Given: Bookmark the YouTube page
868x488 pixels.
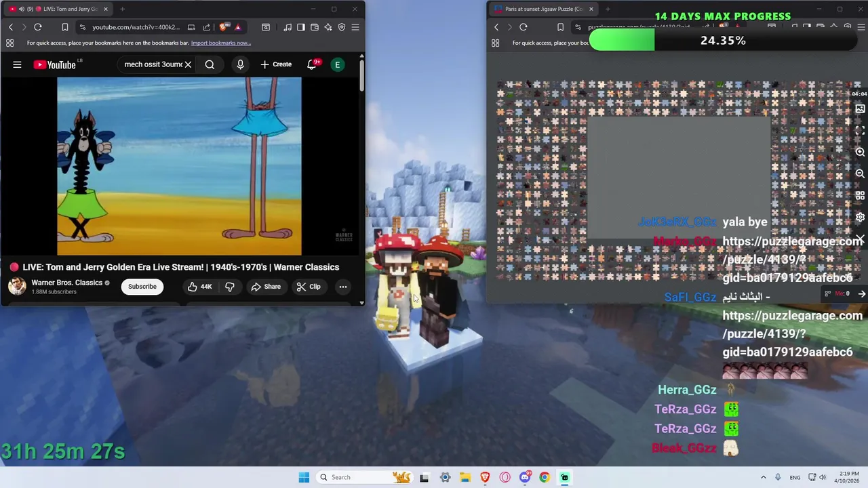Looking at the screenshot, I should click(64, 27).
